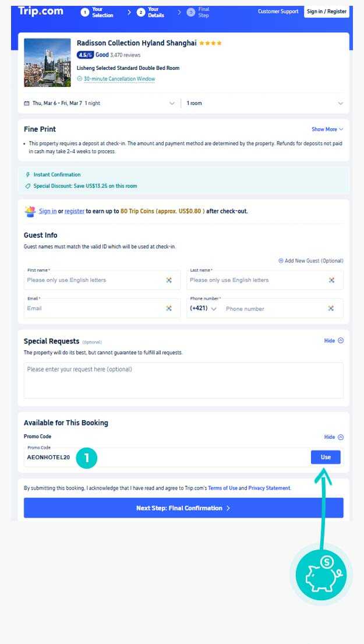Click the piggy bank savings icon
The image size is (364, 644).
tap(321, 574)
